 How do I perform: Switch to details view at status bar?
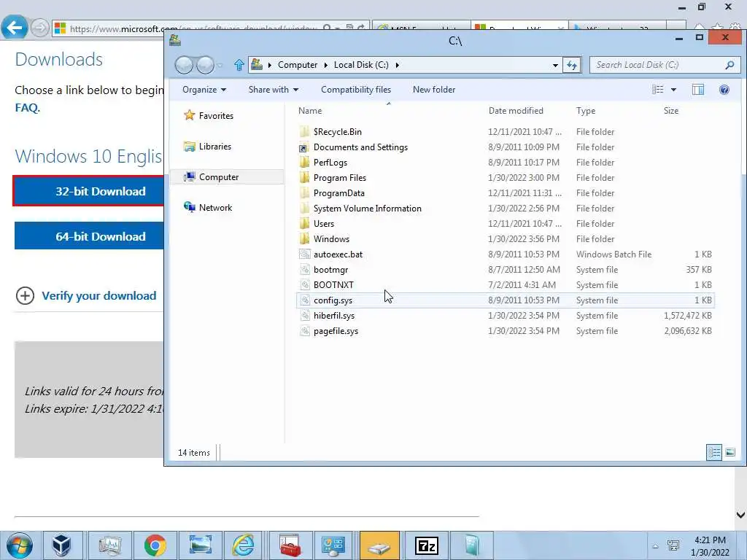pos(713,452)
